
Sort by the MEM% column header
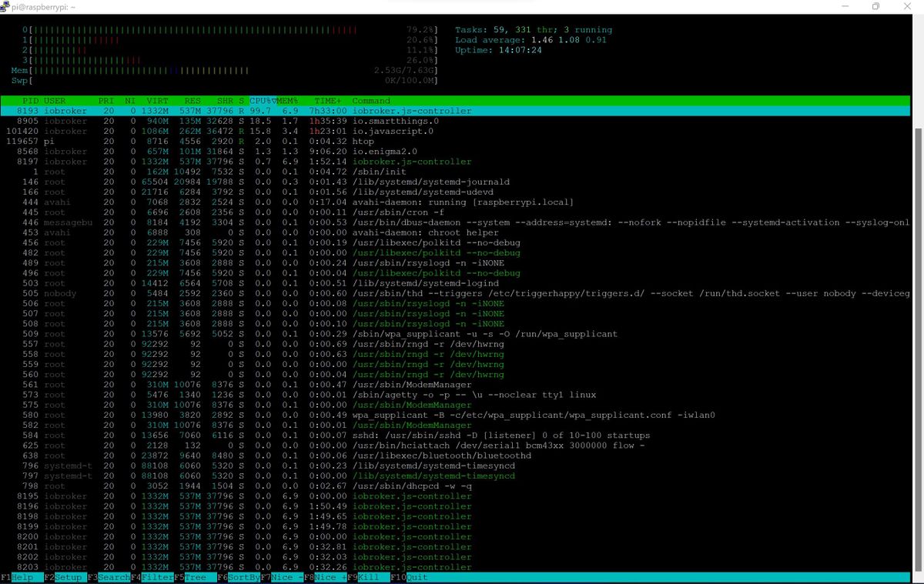[x=288, y=101]
